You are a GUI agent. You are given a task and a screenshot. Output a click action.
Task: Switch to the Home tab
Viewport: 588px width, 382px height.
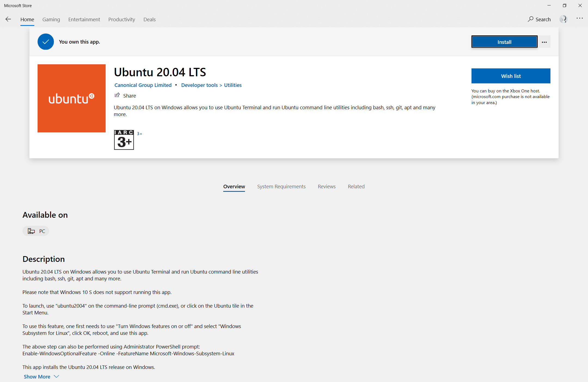[x=27, y=19]
